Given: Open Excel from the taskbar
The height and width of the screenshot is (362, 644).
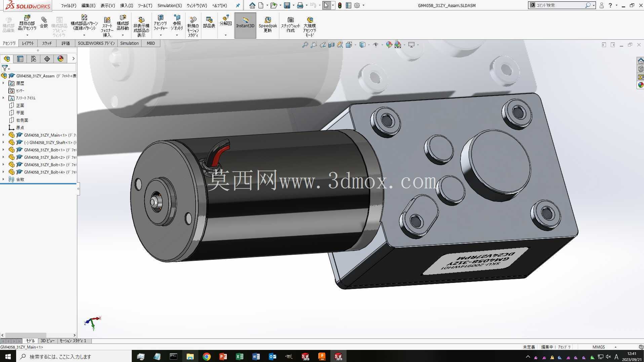Looking at the screenshot, I should click(x=240, y=356).
